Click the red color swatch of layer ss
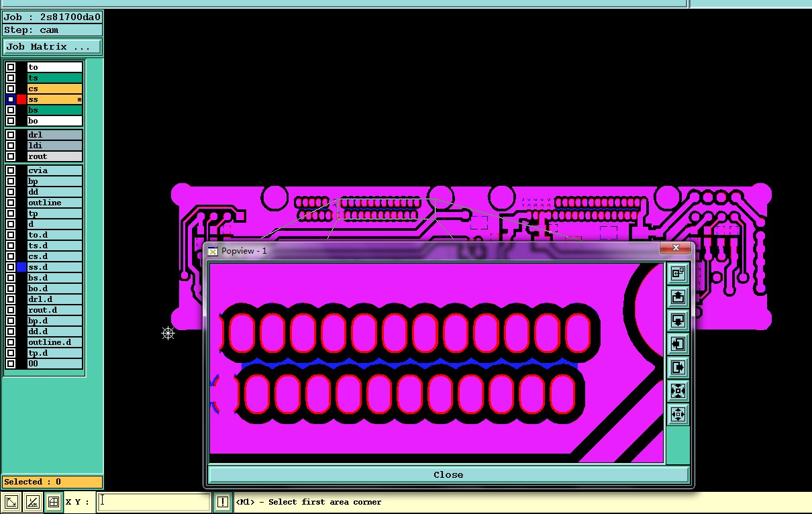The image size is (812, 514). click(x=21, y=99)
